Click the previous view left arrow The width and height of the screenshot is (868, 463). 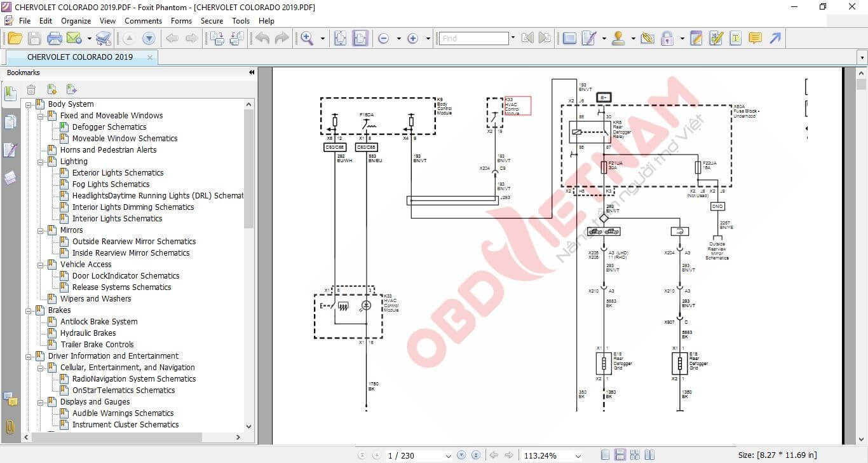coord(172,39)
